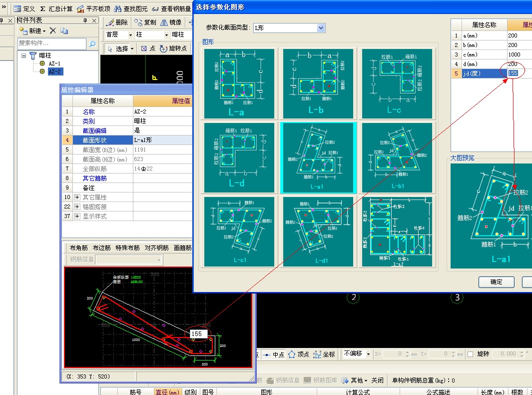Screen dimensions: 532x395
Task: Increase the Y offset stepper
Action: click(x=453, y=352)
